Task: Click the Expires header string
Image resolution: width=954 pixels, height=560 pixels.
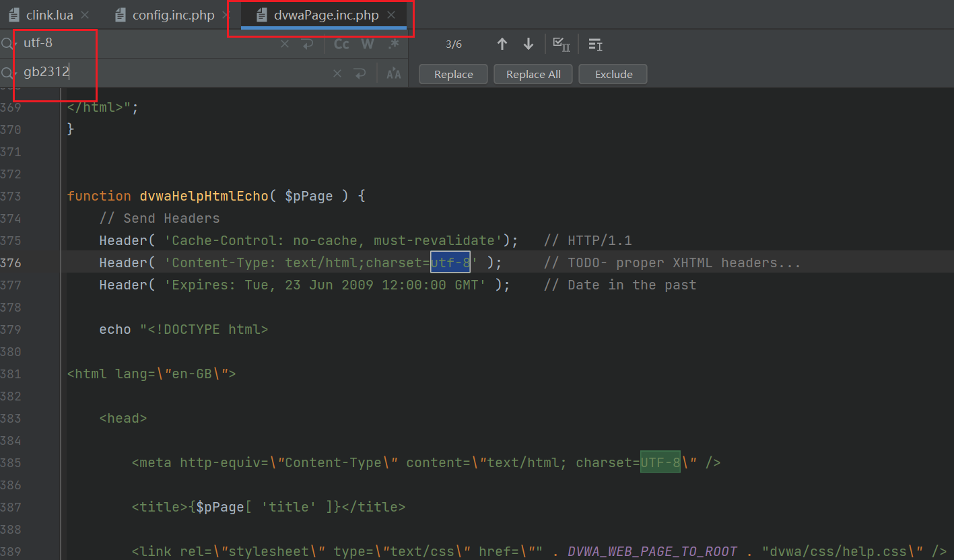Action: pos(325,285)
